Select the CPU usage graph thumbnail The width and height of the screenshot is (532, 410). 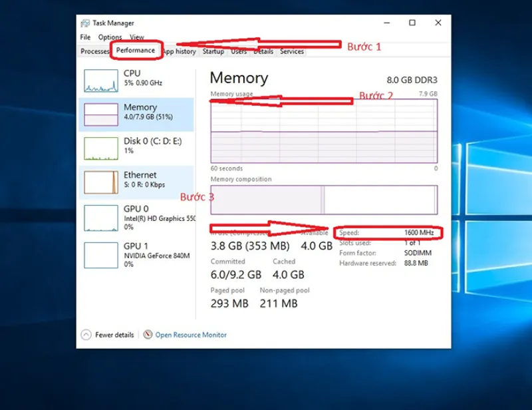[x=101, y=81]
